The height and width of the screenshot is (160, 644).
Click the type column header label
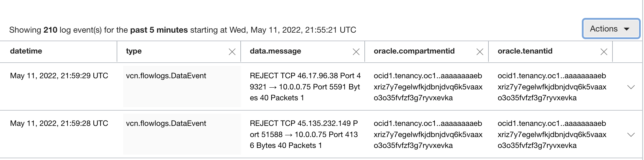tap(134, 51)
